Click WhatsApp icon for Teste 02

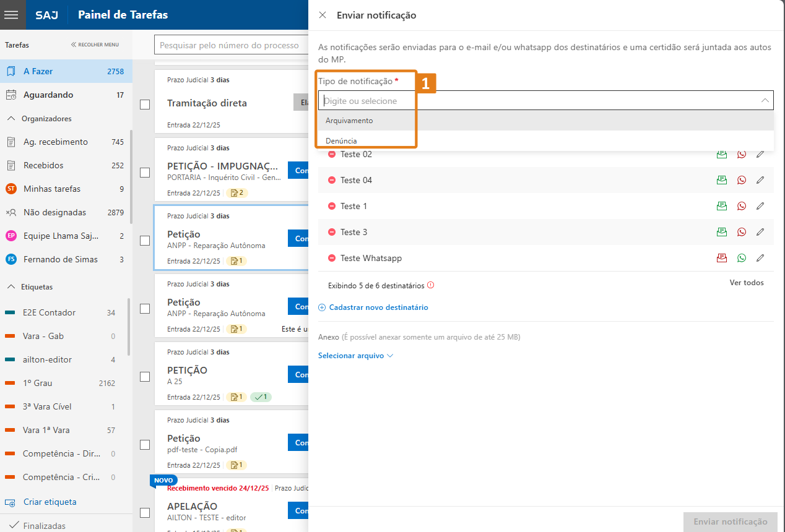coord(742,154)
